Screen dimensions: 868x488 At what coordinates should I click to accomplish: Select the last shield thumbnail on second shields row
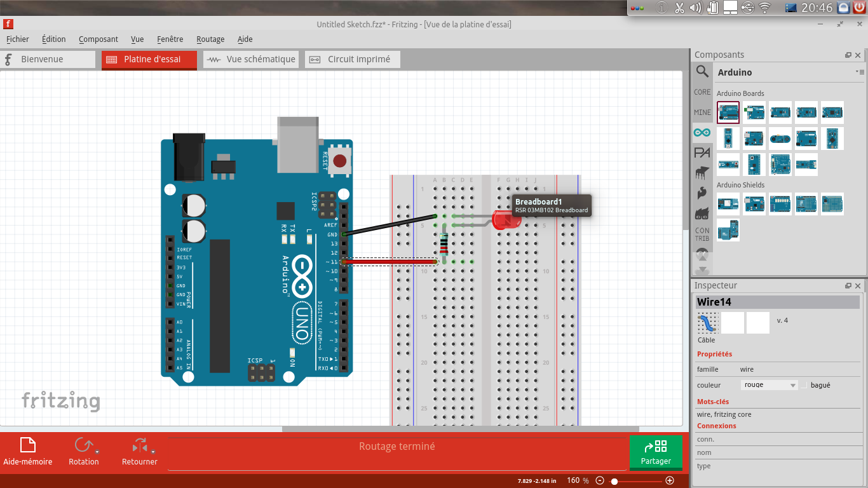(728, 230)
